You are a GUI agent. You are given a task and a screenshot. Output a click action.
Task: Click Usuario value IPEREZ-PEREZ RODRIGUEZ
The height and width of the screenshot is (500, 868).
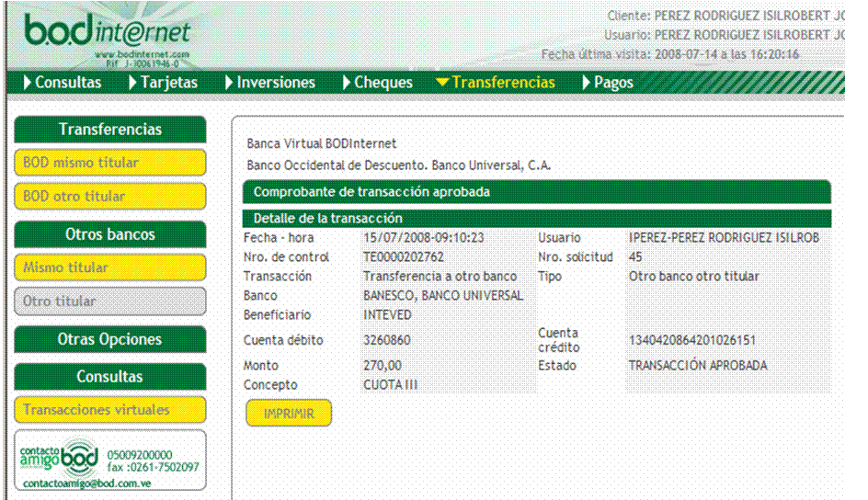tap(724, 238)
